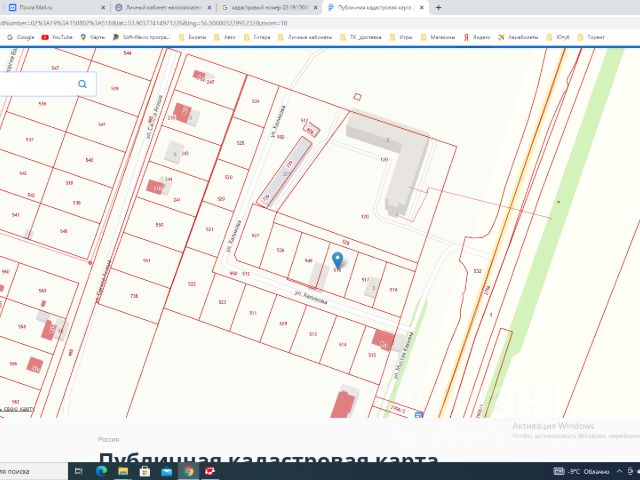Open Mail app from taskbar
Image resolution: width=640 pixels, height=480 pixels.
click(x=167, y=472)
